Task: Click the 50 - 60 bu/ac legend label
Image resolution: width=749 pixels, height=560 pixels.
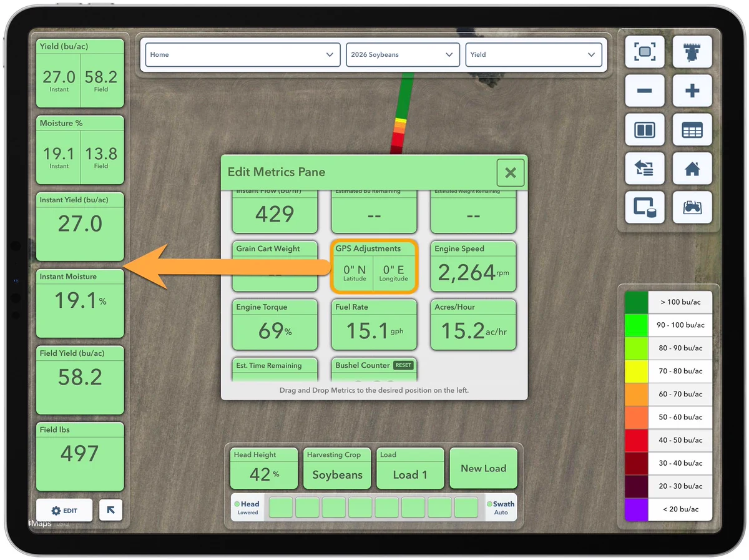Action: 680,417
